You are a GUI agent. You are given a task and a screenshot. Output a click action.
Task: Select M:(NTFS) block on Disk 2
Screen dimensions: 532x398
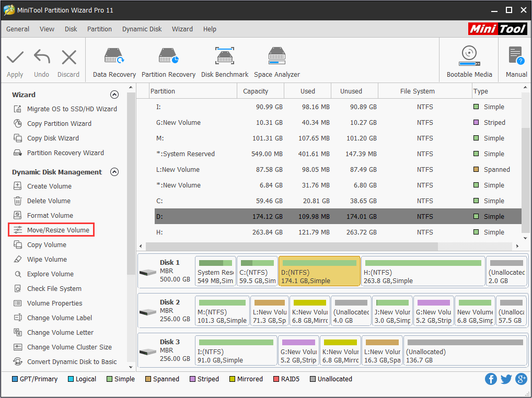[x=222, y=311]
